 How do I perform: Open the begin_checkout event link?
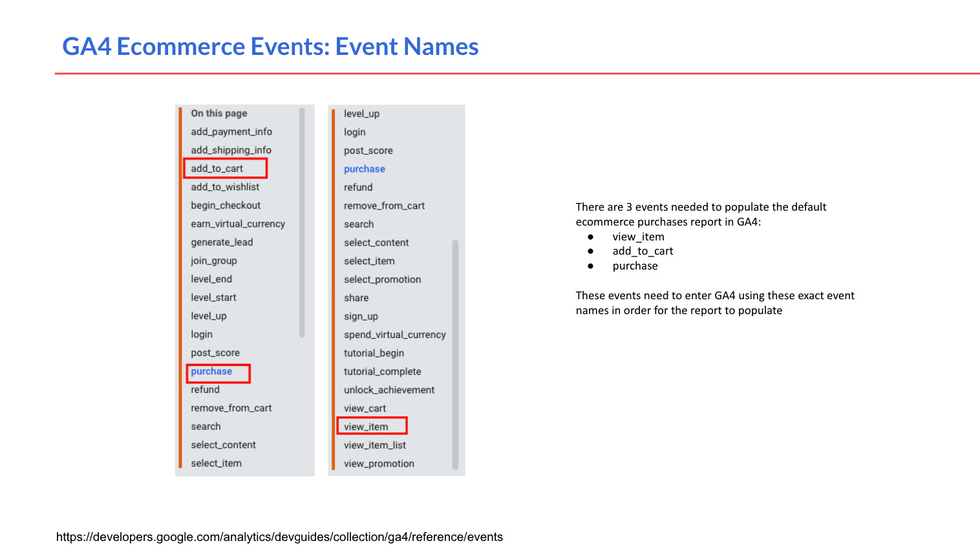(x=226, y=206)
